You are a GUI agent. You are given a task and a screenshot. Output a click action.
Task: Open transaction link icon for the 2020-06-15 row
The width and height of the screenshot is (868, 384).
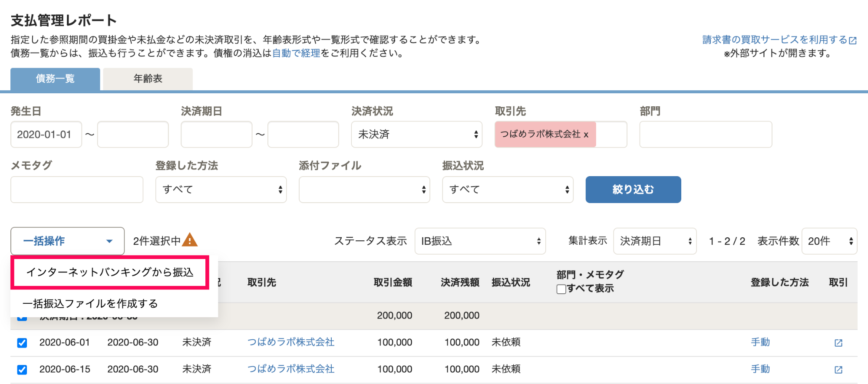838,370
